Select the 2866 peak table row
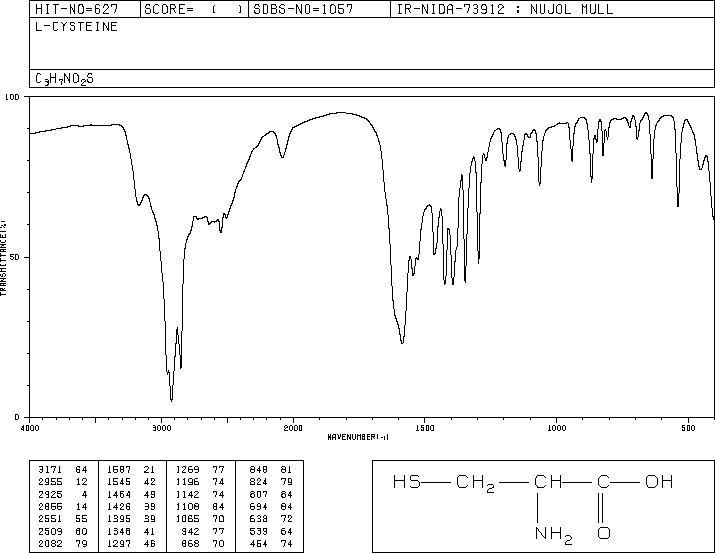The width and height of the screenshot is (715, 553). tap(63, 506)
